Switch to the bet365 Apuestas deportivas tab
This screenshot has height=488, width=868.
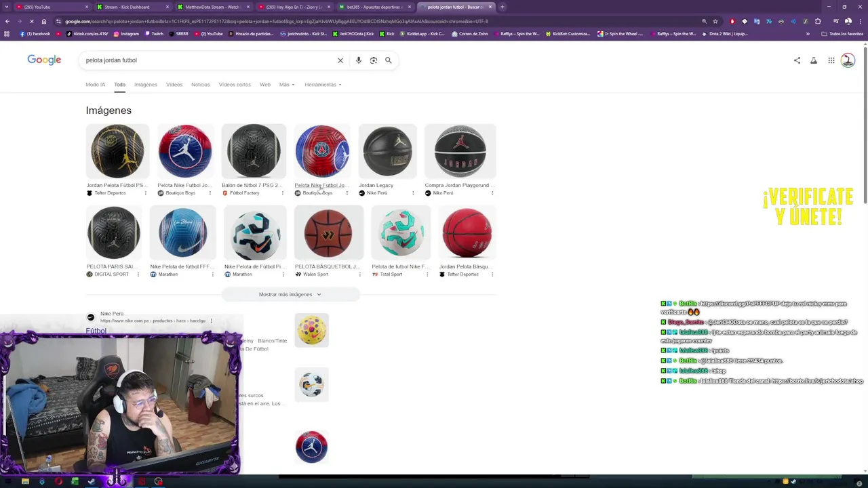tap(375, 7)
